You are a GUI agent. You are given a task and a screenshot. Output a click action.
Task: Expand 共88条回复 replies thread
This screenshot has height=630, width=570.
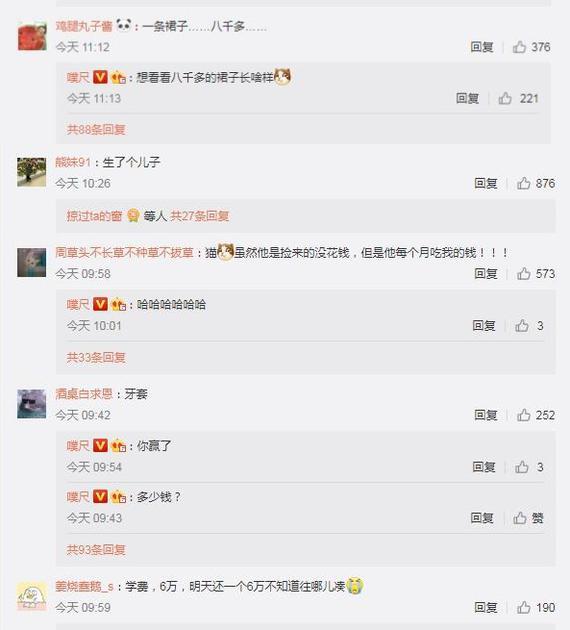pyautogui.click(x=96, y=129)
